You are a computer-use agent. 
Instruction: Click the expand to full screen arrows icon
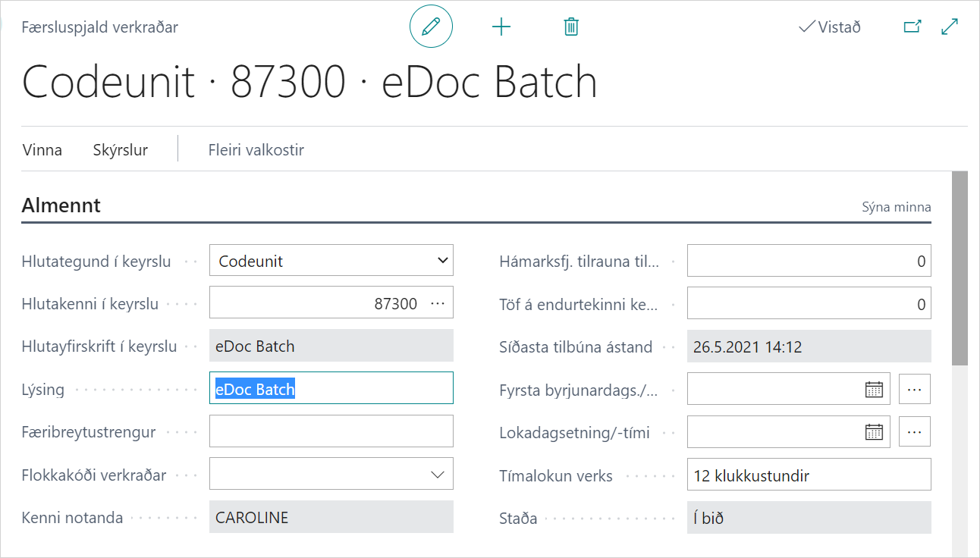point(949,27)
